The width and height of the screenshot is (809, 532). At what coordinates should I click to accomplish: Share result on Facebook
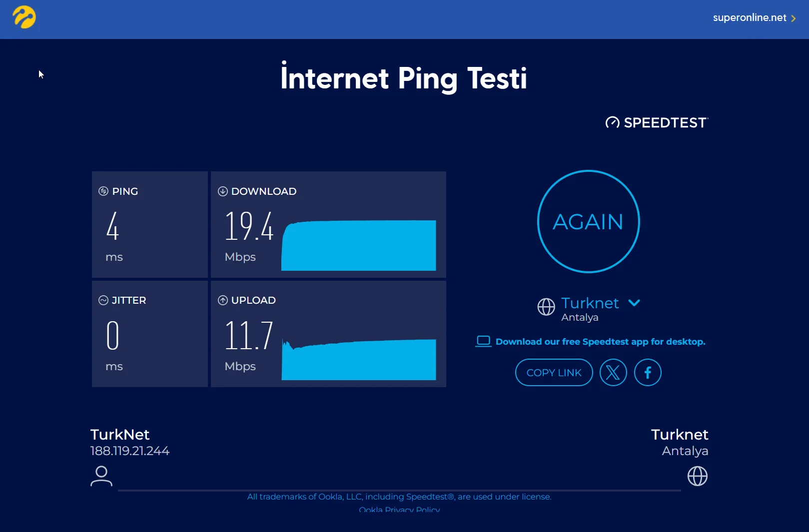click(648, 373)
